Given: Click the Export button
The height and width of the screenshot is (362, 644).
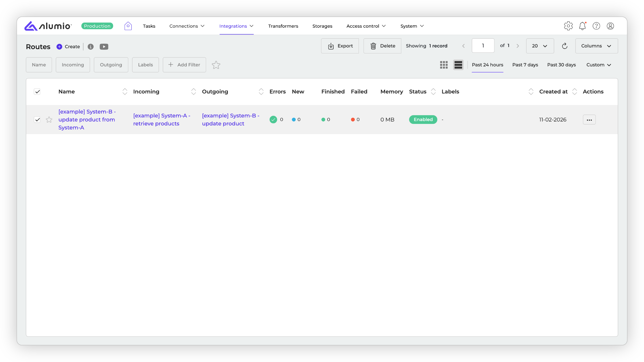Looking at the screenshot, I should [340, 46].
